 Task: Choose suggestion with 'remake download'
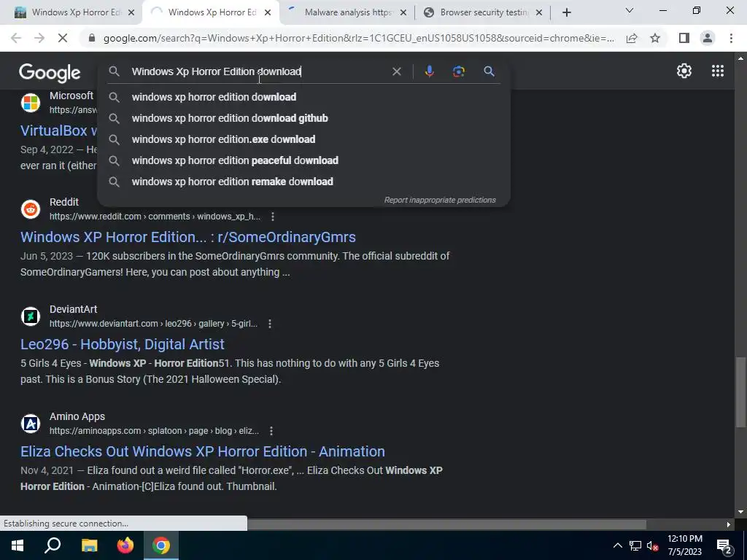303,182
